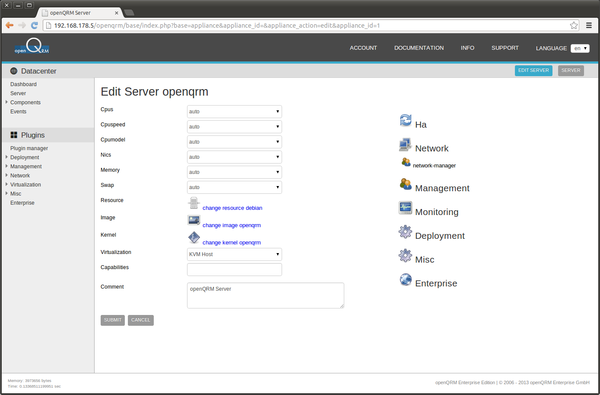Screen dimensions: 600x395
Task: Open the Info menu
Action: (467, 48)
